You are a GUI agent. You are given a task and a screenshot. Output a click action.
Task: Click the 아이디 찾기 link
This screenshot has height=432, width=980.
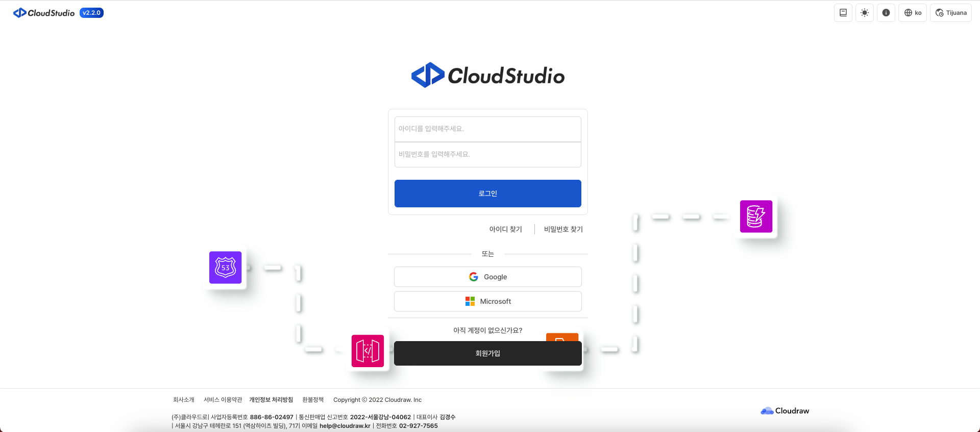click(x=505, y=229)
